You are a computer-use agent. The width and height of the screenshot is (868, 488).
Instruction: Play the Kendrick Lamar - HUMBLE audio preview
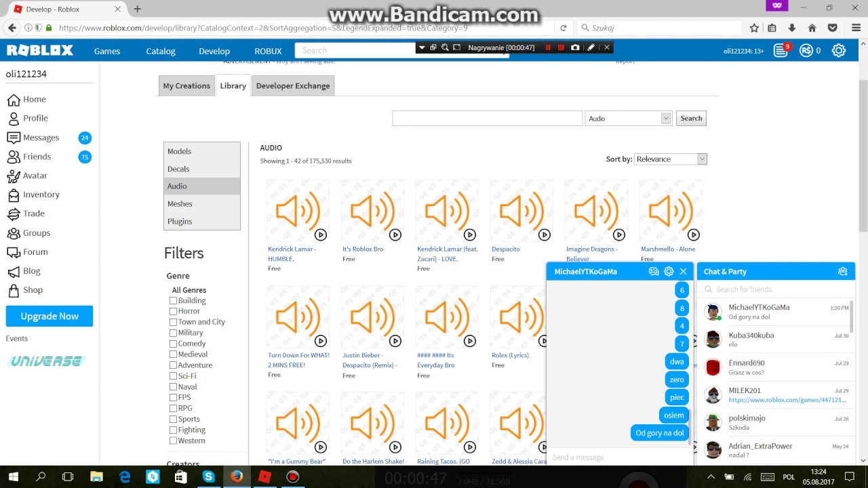point(321,235)
